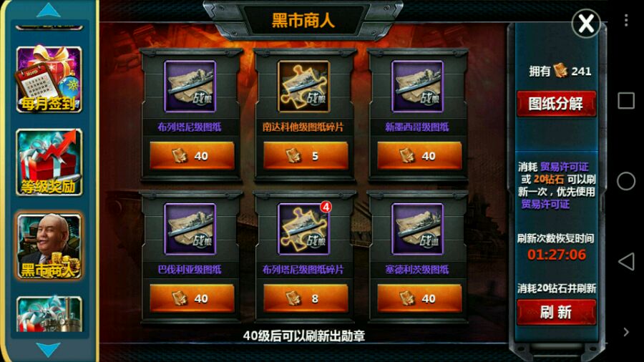The width and height of the screenshot is (644, 362).
Task: Click the 图纸分解 blueprint decompose button
Action: point(556,104)
